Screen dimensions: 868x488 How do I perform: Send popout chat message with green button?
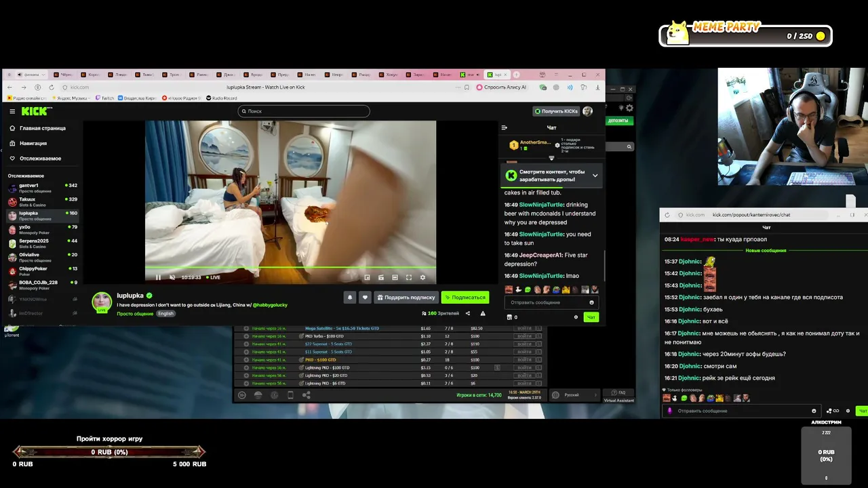tap(863, 411)
